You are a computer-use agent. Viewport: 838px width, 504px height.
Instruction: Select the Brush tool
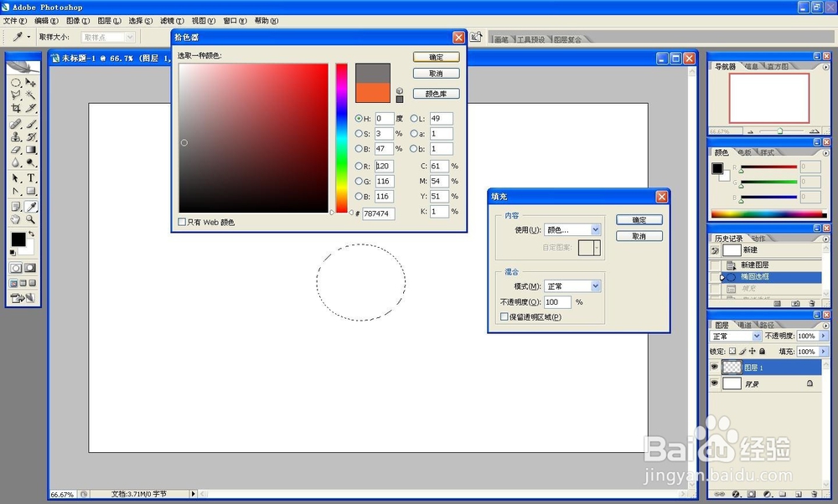tap(31, 124)
